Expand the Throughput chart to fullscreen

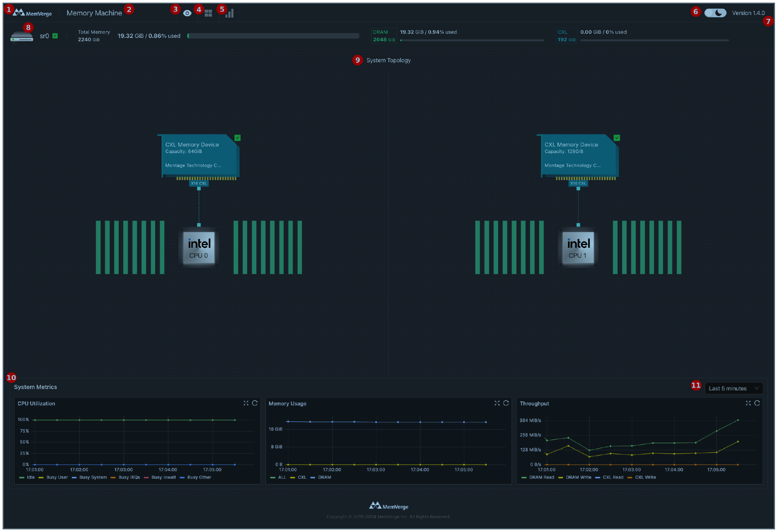point(748,403)
